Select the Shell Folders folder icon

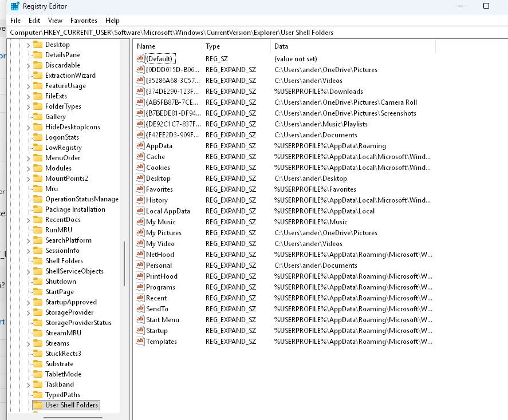coord(38,261)
